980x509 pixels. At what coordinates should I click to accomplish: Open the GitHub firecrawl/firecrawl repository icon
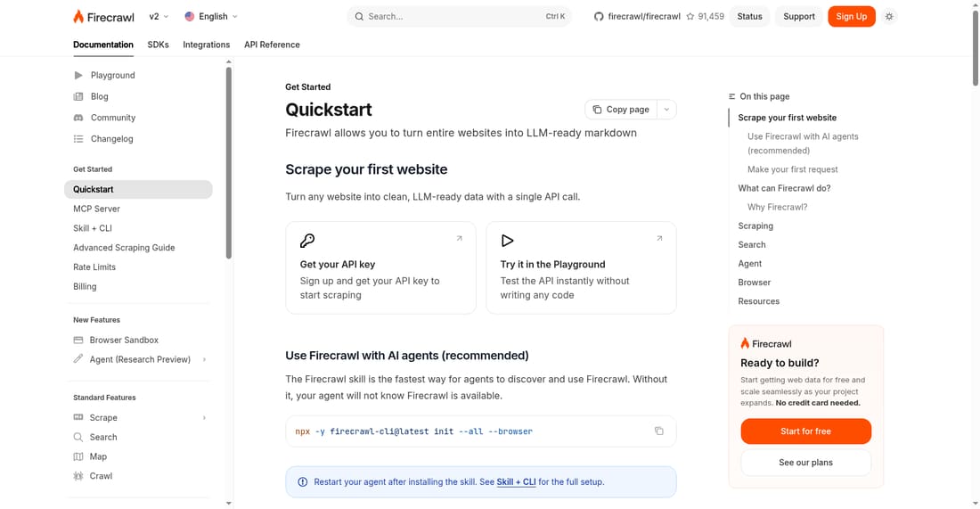pyautogui.click(x=598, y=16)
